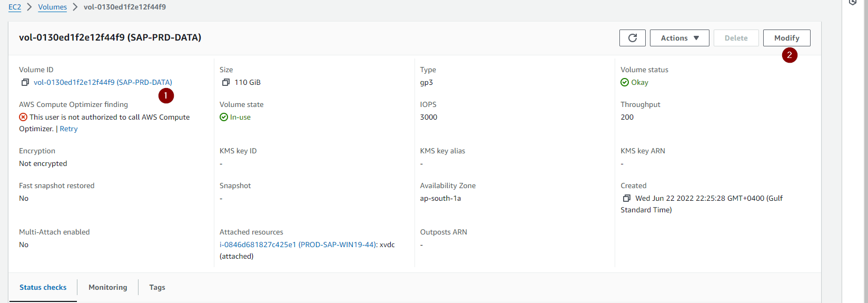
Task: Click the 'Fast snapshot restored' label
Action: click(57, 185)
